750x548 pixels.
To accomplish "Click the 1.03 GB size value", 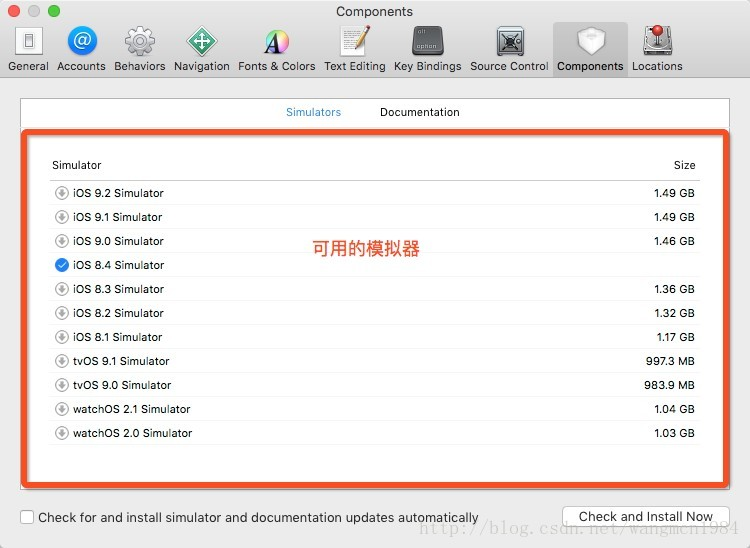I will point(674,433).
